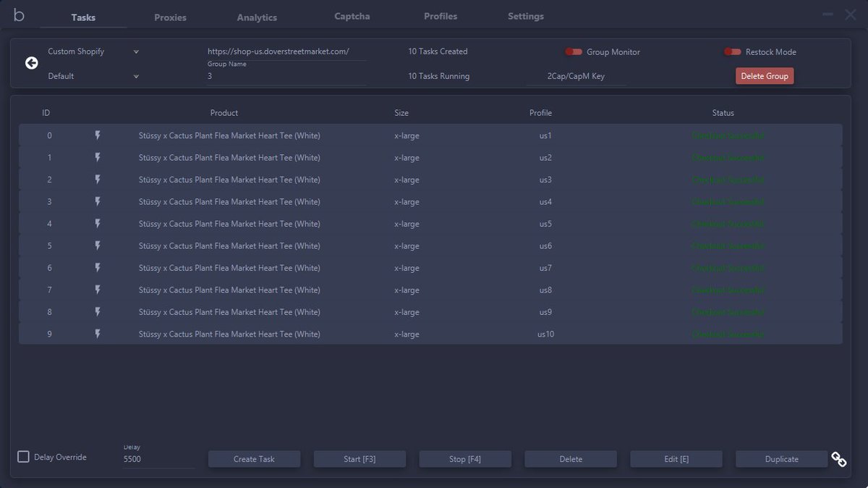Click lightning bolt icon for task 3
Viewport: 868px width, 488px height.
pyautogui.click(x=98, y=201)
